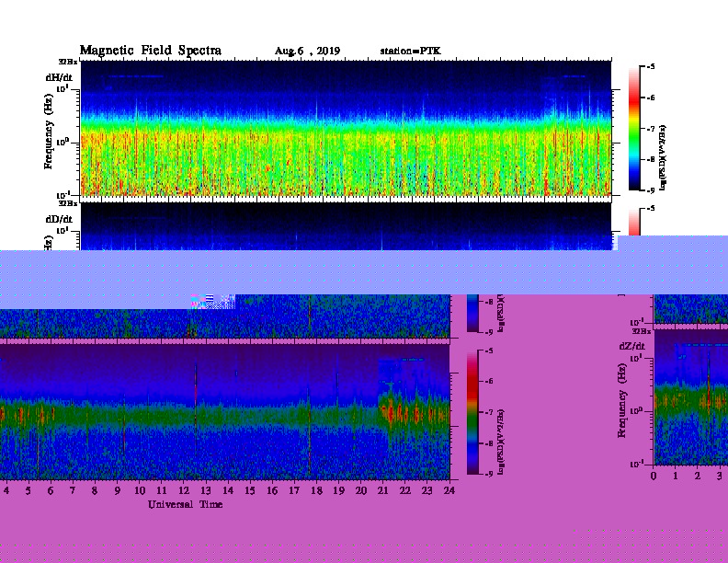Viewport: 728px width, 563px height.
Task: Click hour 11 on the time axis
Action: pyautogui.click(x=161, y=490)
